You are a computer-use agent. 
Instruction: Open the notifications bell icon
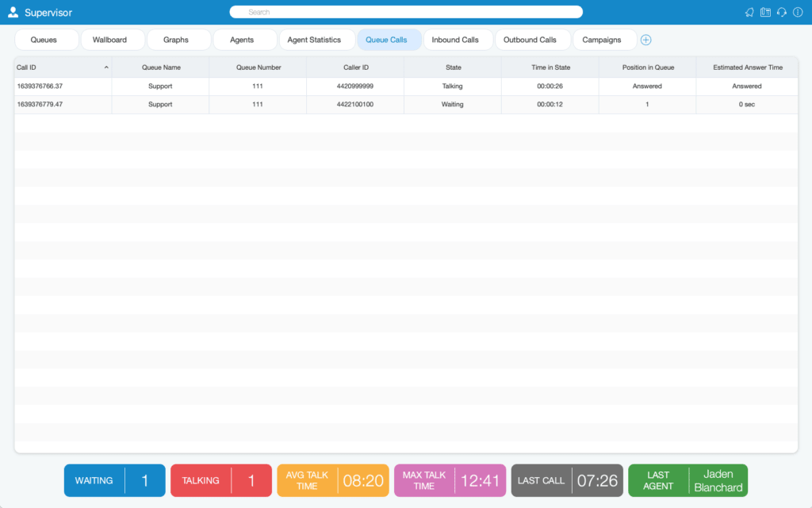(749, 13)
